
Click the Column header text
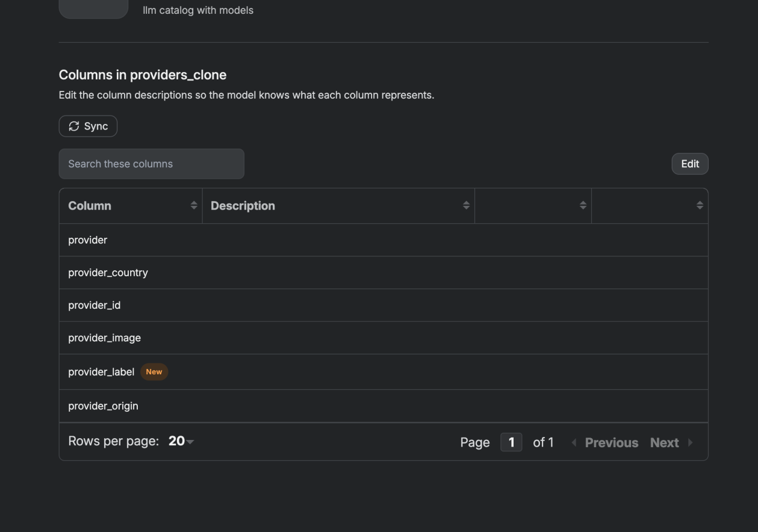[x=90, y=206]
